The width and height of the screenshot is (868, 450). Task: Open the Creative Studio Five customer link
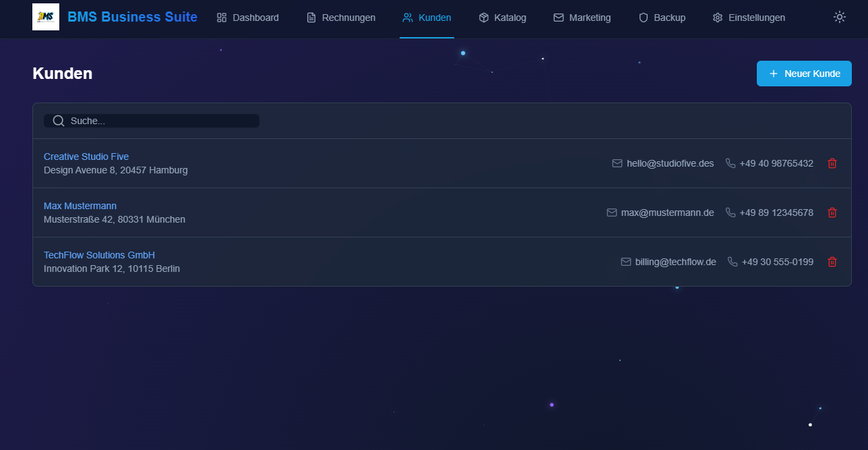pos(86,157)
